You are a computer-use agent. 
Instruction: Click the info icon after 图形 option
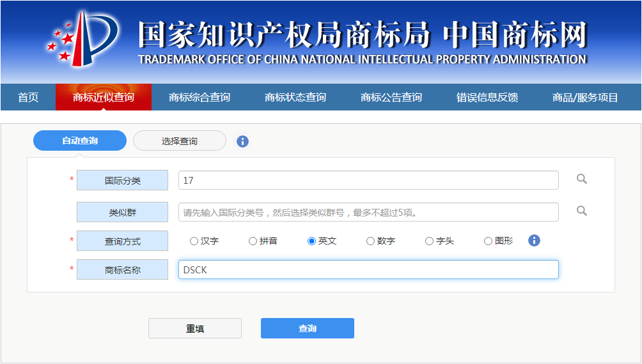tap(534, 241)
